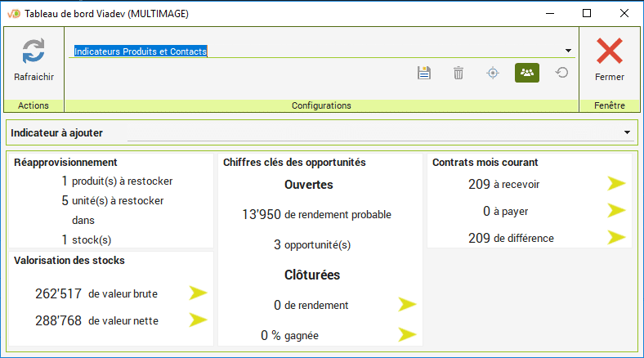Save the configuration with the floppy disk icon
644x358 pixels.
[x=424, y=73]
